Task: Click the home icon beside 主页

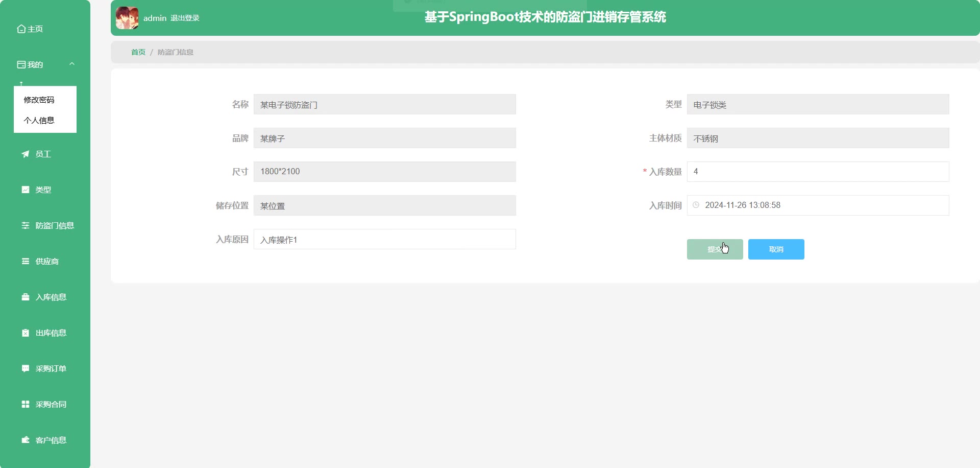Action: (21, 29)
